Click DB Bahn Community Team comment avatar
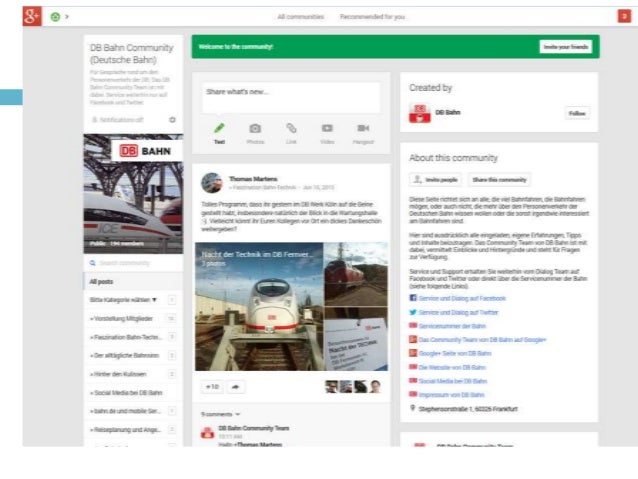 [x=208, y=433]
